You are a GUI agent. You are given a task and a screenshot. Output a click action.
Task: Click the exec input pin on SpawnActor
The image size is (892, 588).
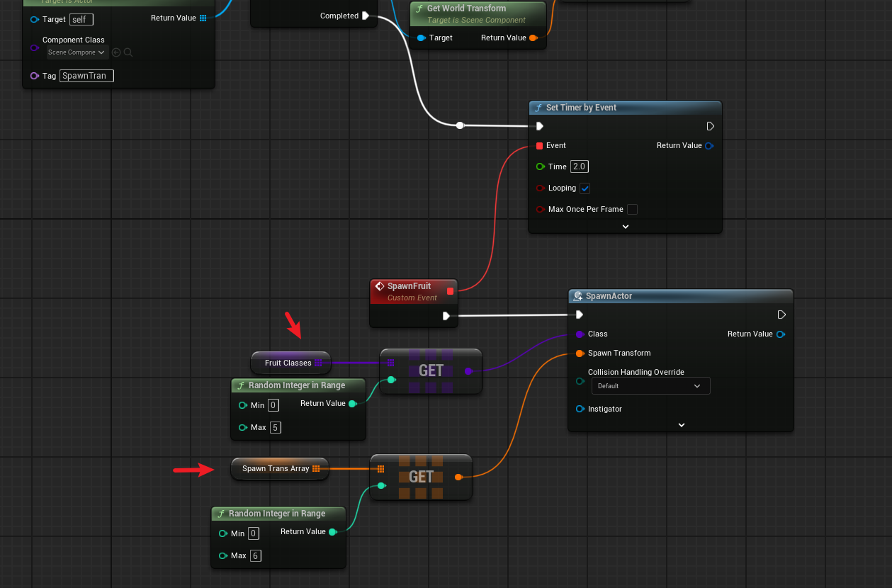click(x=580, y=315)
